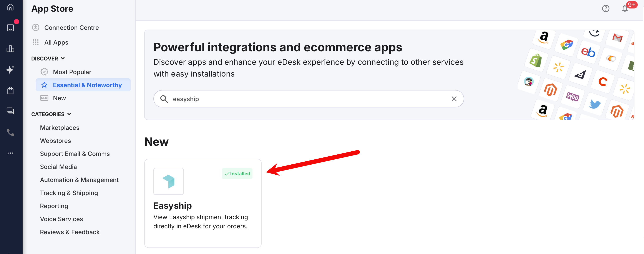
Task: Open the Reporting category
Action: (54, 206)
